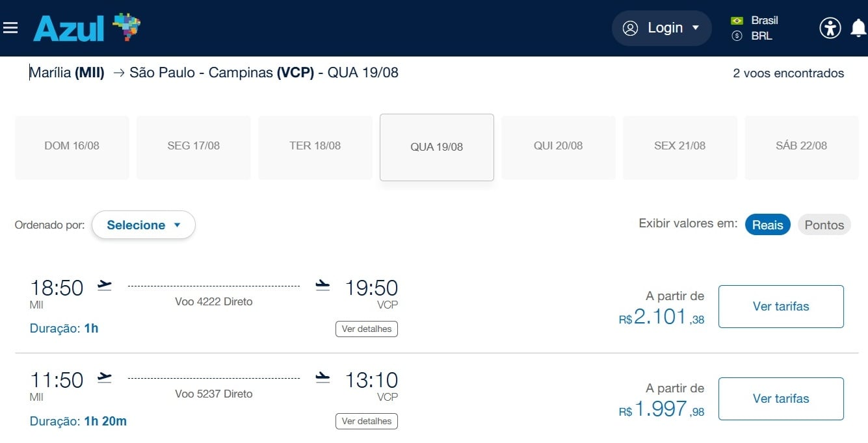
Task: Click departure plane icon of 18:50 flight
Action: tap(105, 285)
